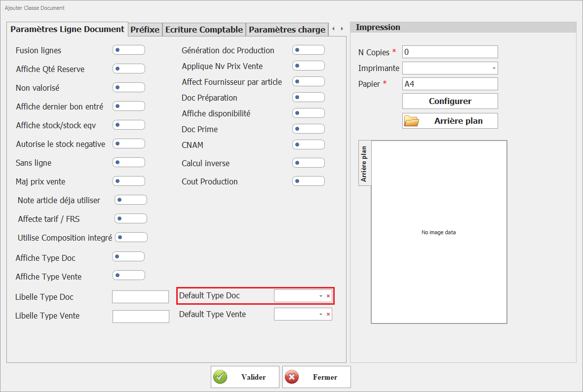Viewport: 583px width, 392px height.
Task: Enable Affiche dernier bon entré
Action: tap(129, 106)
